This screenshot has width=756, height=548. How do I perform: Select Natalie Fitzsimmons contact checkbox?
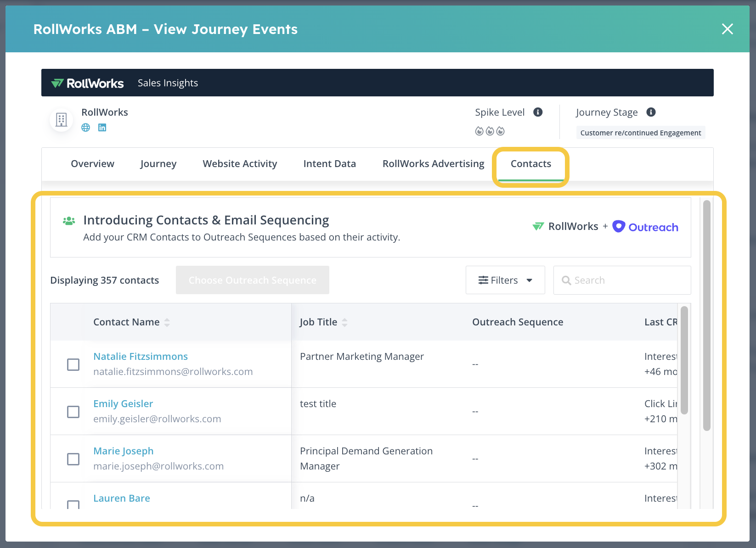pos(73,364)
